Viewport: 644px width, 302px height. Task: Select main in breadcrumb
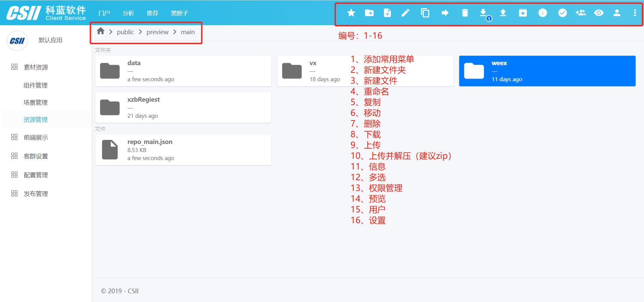(187, 32)
